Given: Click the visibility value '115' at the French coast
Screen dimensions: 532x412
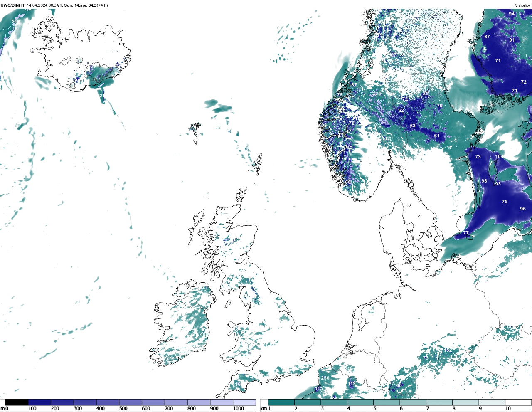Looking at the screenshot, I should coord(318,389).
